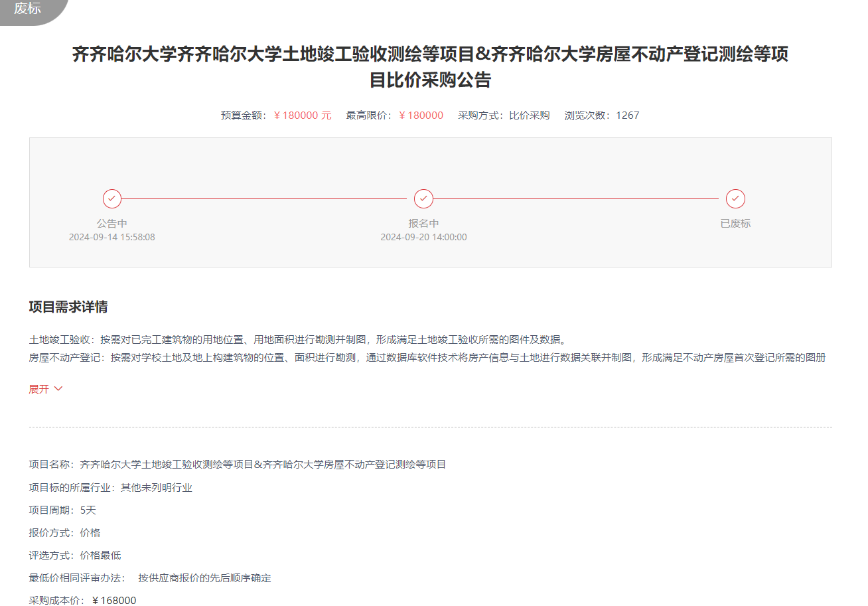The width and height of the screenshot is (868, 606).
Task: Click the 已废标 step checkmark circle
Action: (x=735, y=198)
